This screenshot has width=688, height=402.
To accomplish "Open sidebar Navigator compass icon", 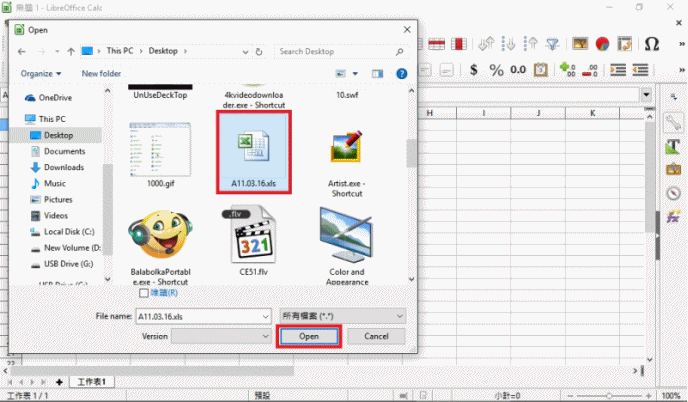I will 673,193.
